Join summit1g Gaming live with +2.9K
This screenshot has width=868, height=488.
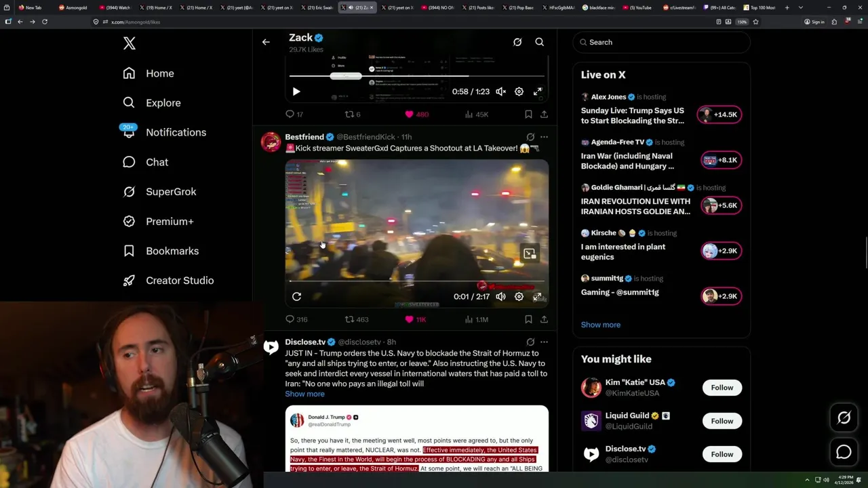(721, 296)
